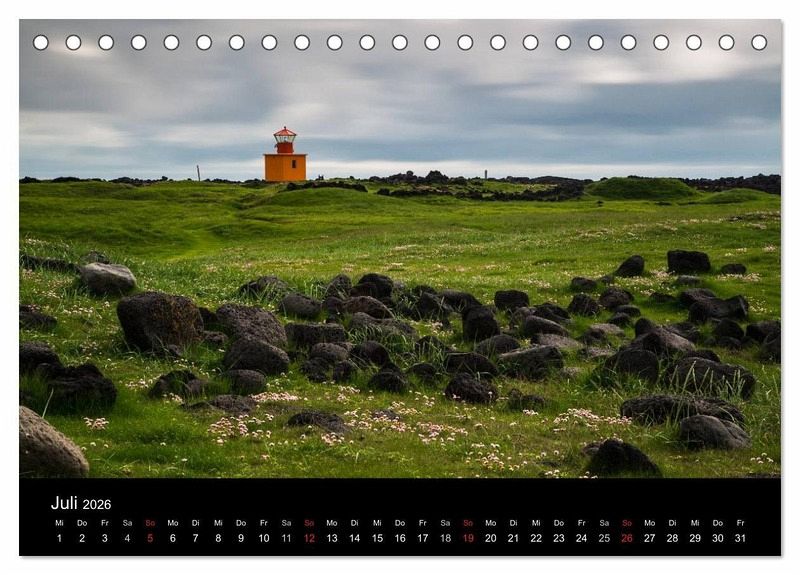Select Friday the 31st in the calendar
The height and width of the screenshot is (575, 800).
pyautogui.click(x=740, y=538)
